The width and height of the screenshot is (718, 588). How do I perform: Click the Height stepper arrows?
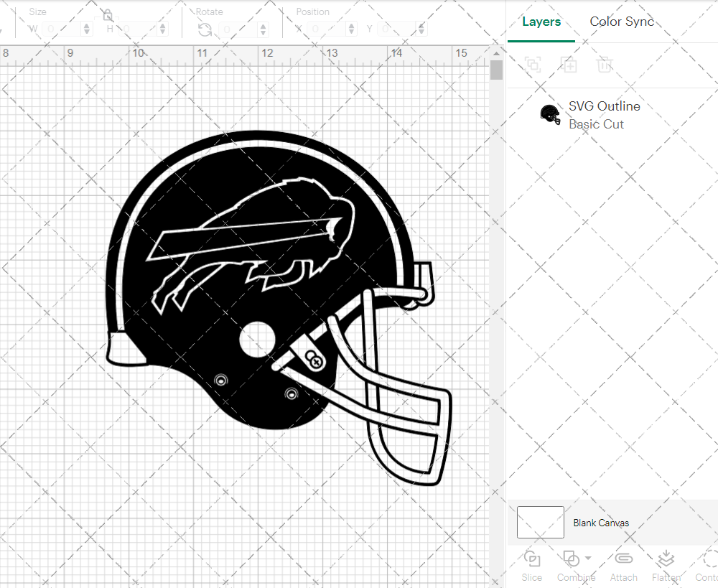162,29
